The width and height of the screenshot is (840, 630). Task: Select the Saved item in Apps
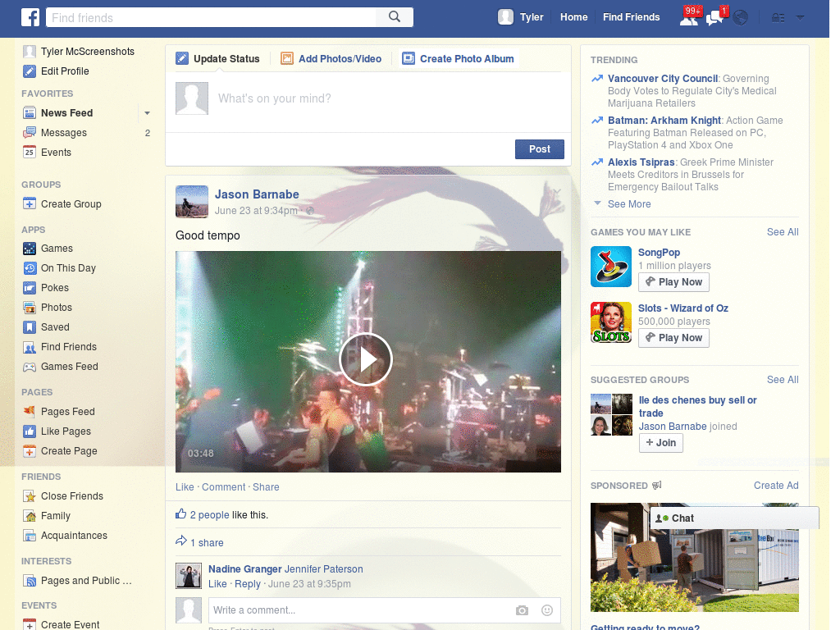55,326
